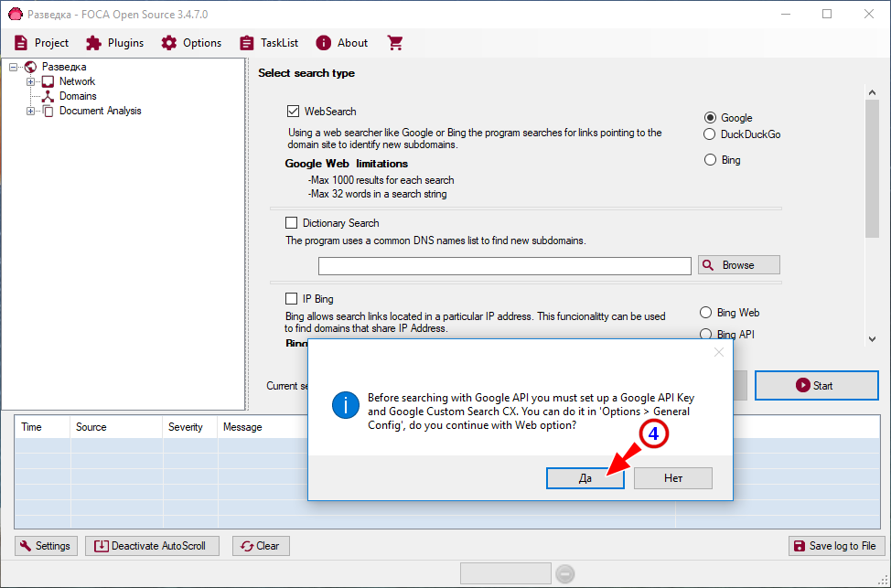The image size is (891, 588).
Task: Select the Google radio button
Action: click(x=710, y=118)
